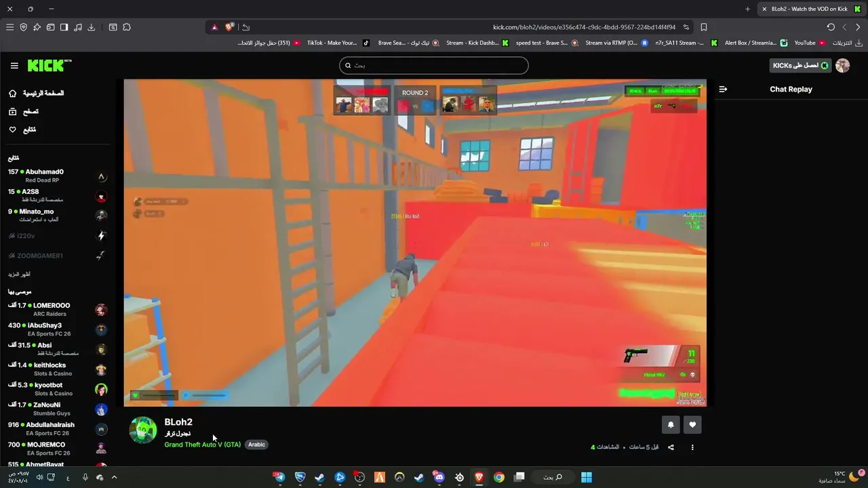
Task: Click the Arabic language tag
Action: pos(256,445)
